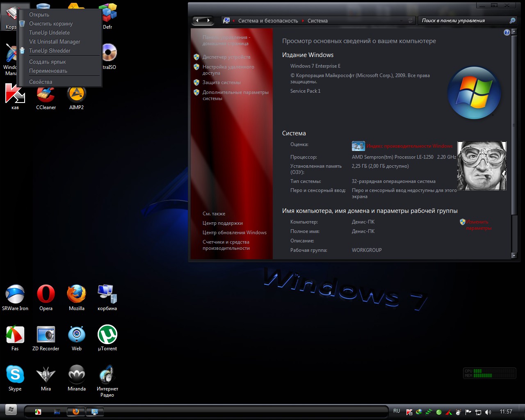Click the help question mark icon
The height and width of the screenshot is (420, 525).
pos(507,32)
